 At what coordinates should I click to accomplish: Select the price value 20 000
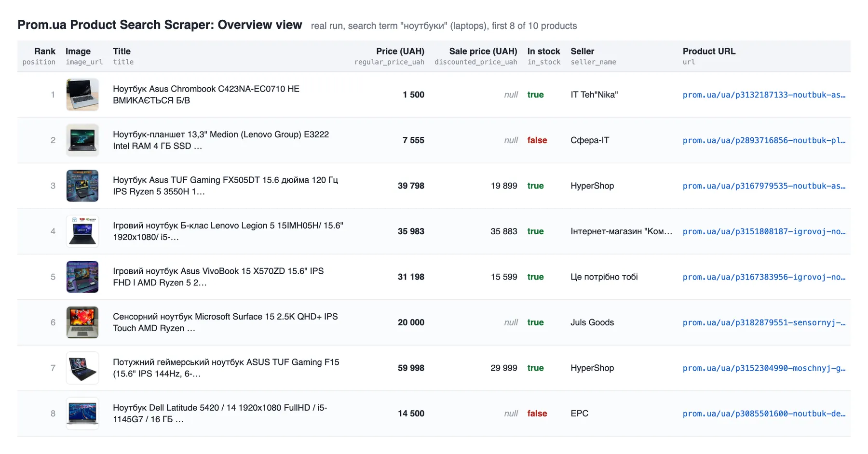411,322
